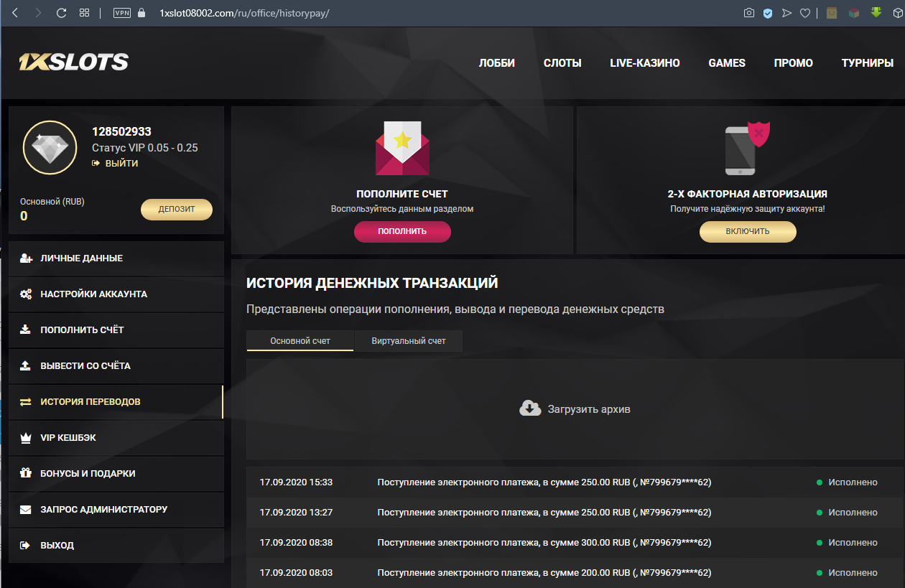Viewport: 905px width, 588px height.
Task: Click the 1XSLOTS logo
Action: tap(73, 62)
